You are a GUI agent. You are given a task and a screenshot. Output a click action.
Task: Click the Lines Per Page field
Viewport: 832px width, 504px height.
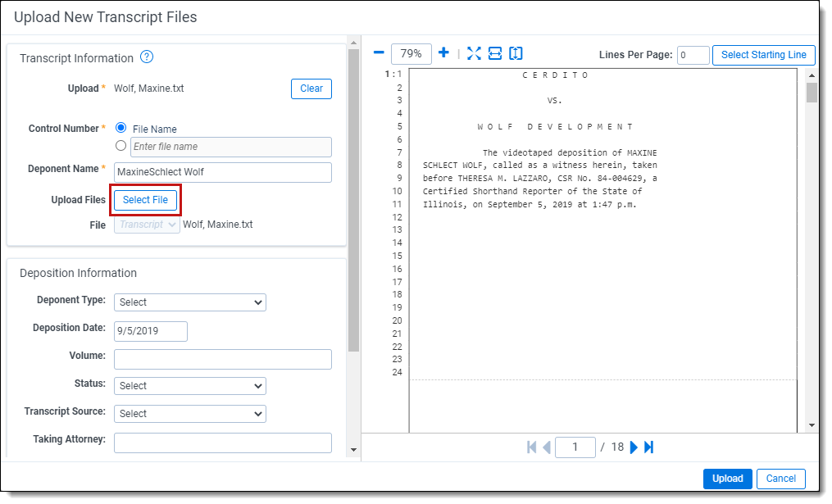(x=693, y=55)
